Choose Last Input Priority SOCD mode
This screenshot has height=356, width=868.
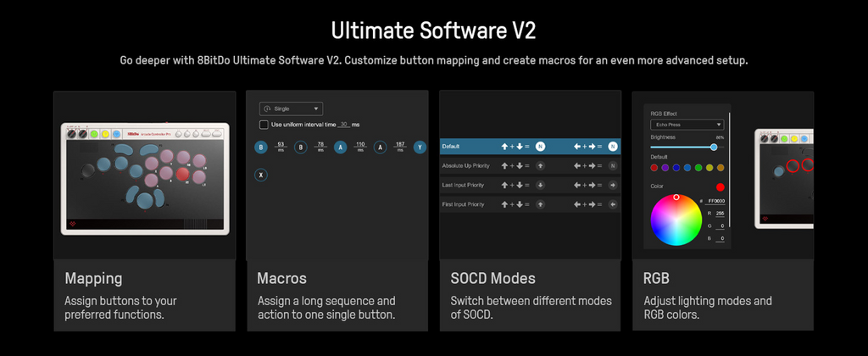tap(530, 185)
